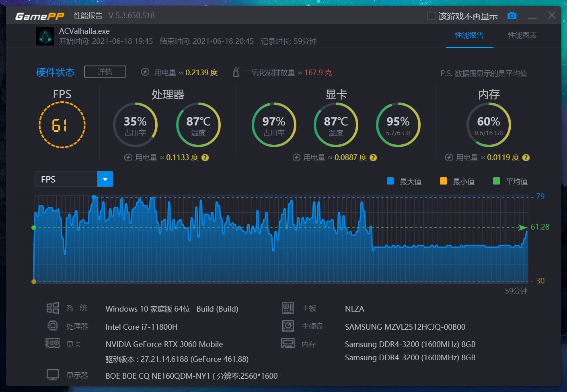Click the Windows 10 家庭版 64位 system text

[x=172, y=309]
